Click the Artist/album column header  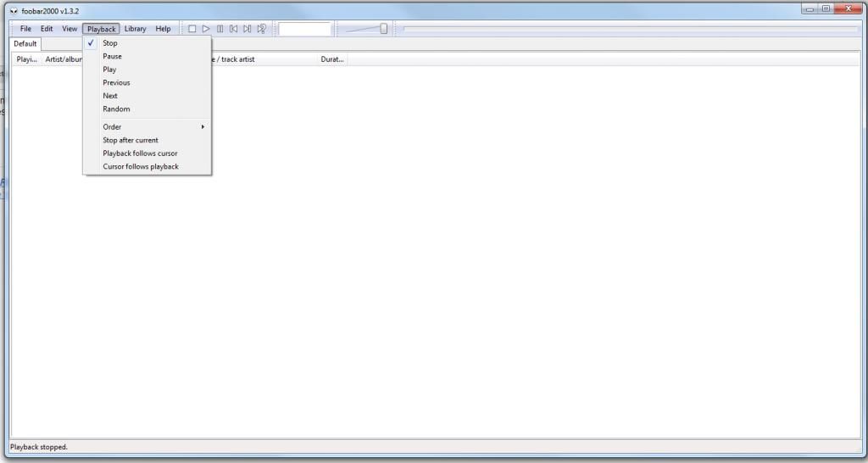[x=63, y=59]
